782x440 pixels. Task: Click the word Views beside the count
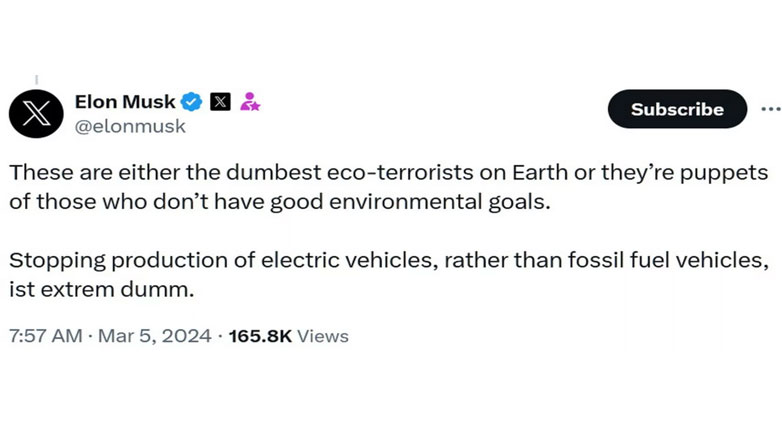coord(323,336)
